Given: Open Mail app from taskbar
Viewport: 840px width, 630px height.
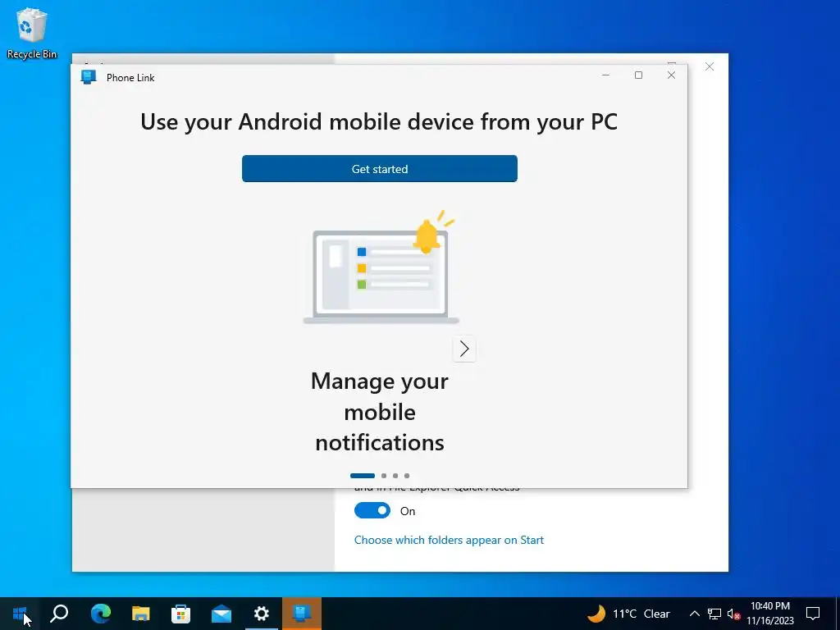Looking at the screenshot, I should tap(221, 614).
